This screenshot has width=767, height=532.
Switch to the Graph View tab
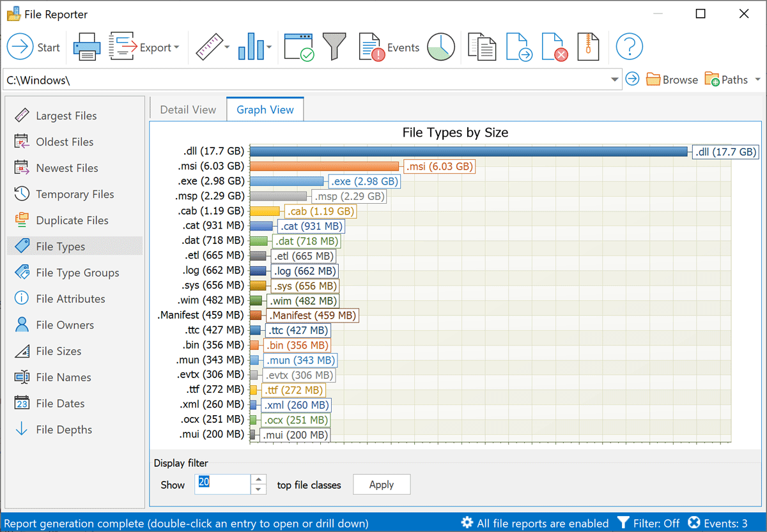coord(265,109)
